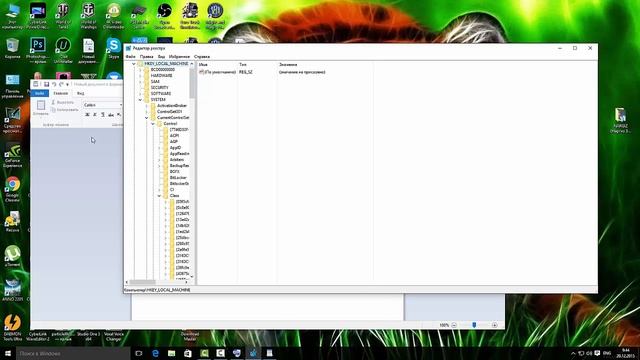Viewport: 640px width, 360px height.
Task: Collapse the SYSTEM key arrow
Action: point(140,100)
